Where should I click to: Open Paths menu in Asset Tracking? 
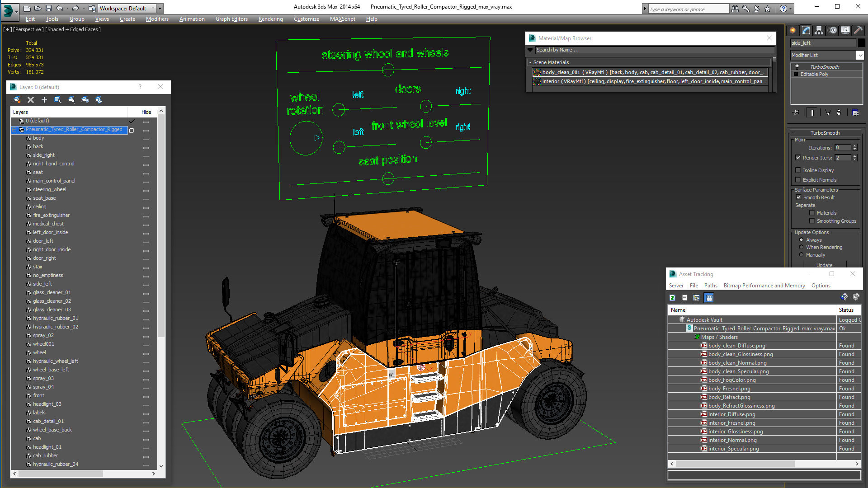tap(711, 286)
